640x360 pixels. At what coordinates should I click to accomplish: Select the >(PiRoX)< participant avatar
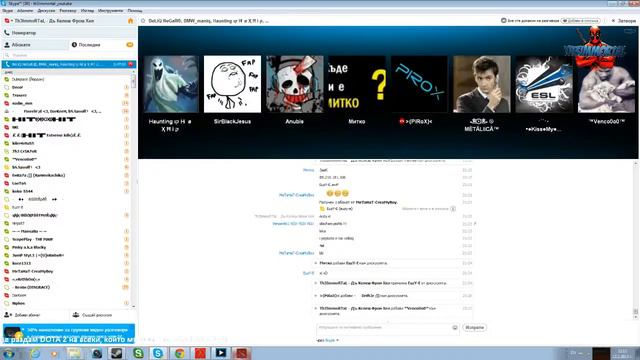click(x=419, y=84)
